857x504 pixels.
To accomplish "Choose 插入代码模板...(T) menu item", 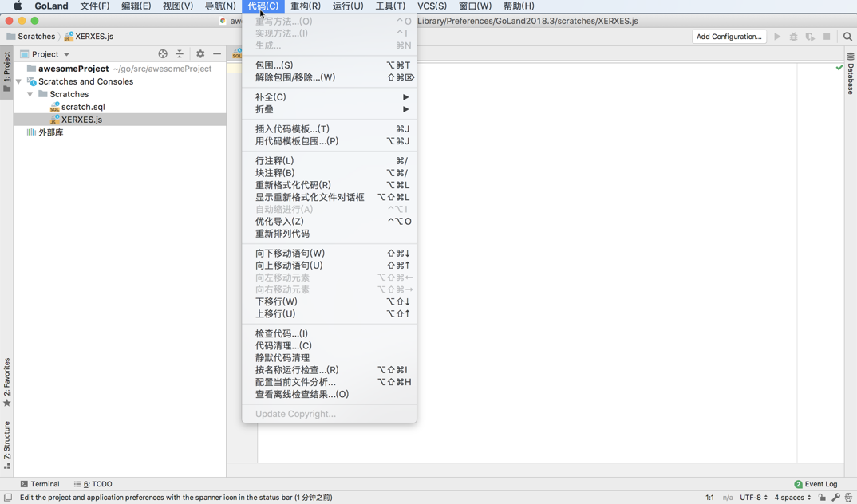I will click(x=329, y=129).
